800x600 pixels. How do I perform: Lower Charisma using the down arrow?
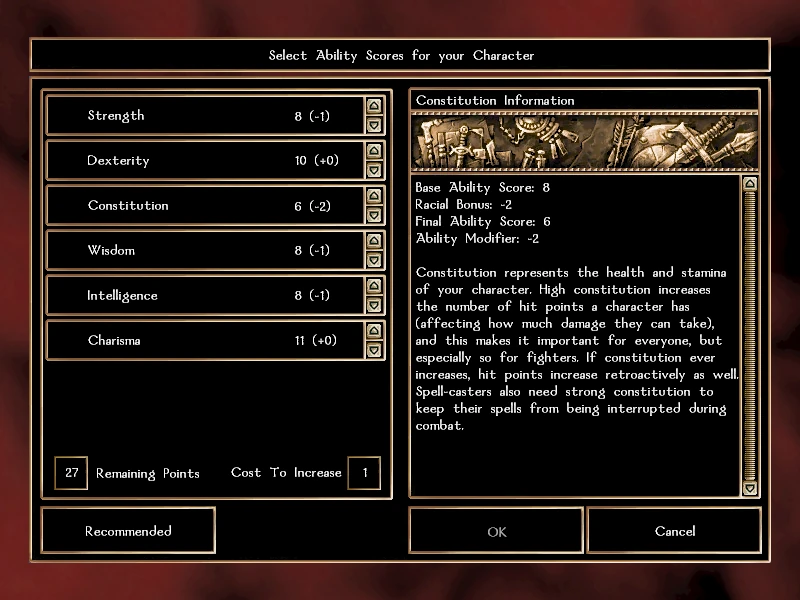pyautogui.click(x=374, y=350)
